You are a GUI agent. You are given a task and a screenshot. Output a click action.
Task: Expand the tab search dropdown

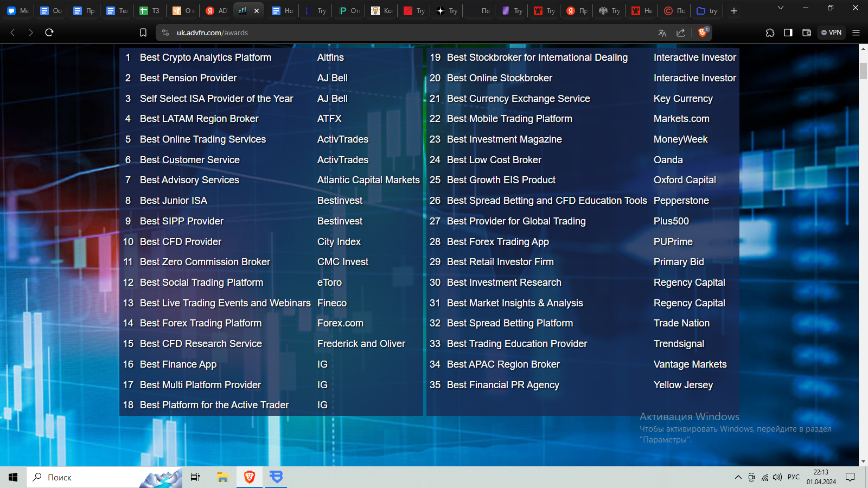781,8
